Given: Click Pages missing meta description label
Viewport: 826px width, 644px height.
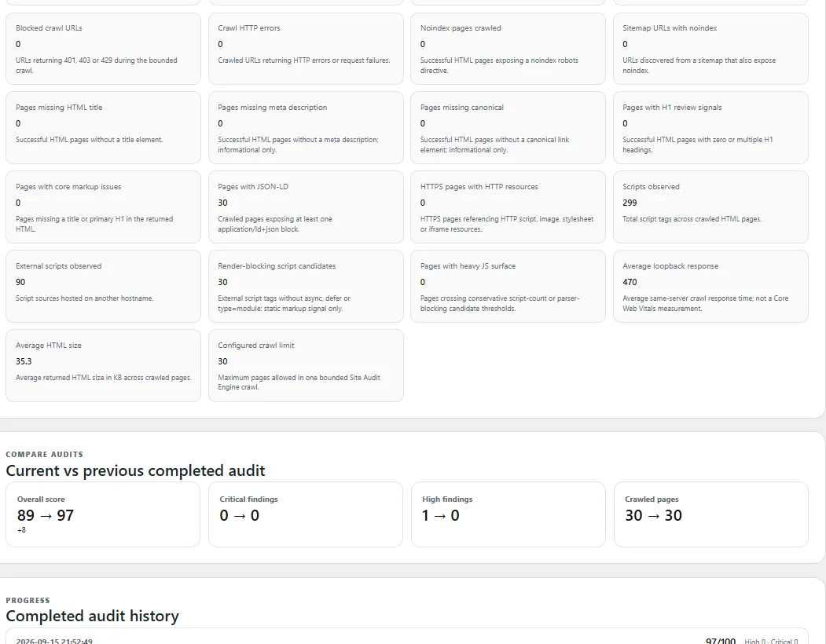Looking at the screenshot, I should [x=273, y=108].
